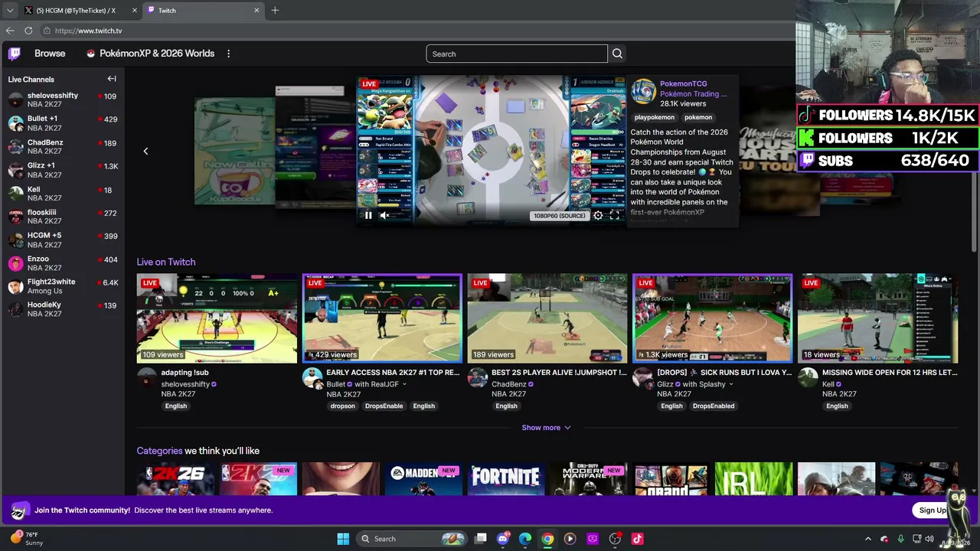Open stream title 'adapting !sub'
This screenshot has height=551, width=980.
point(185,373)
